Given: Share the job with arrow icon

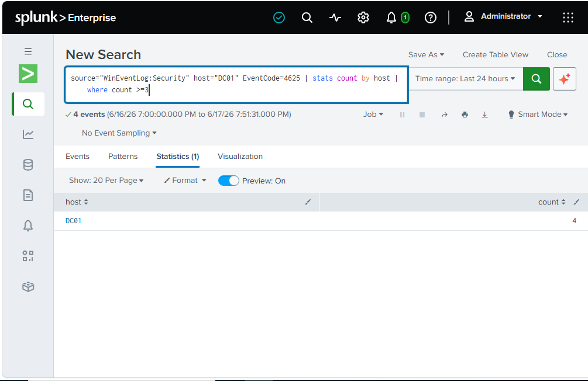Looking at the screenshot, I should [445, 115].
